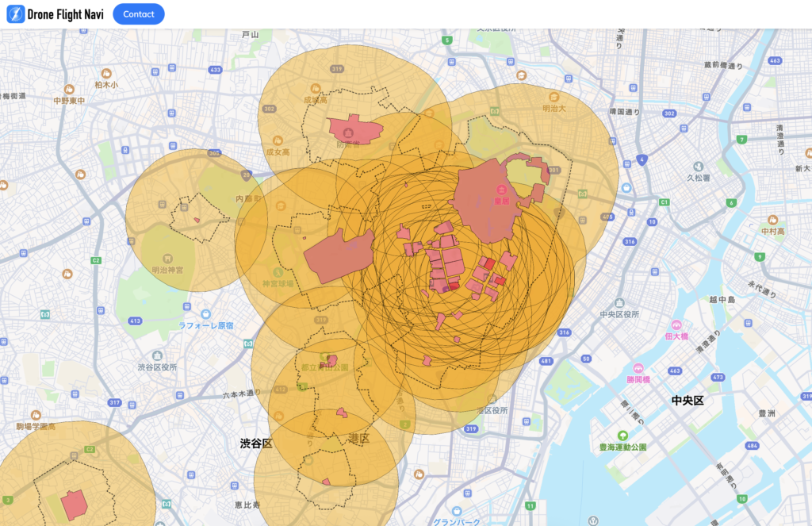Click the green route 11 shield
812x526 pixels.
pyautogui.click(x=530, y=506)
